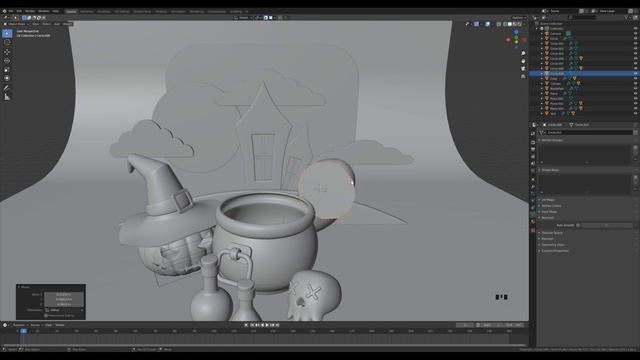Select the Select Box tool
The height and width of the screenshot is (360, 640).
pos(7,34)
